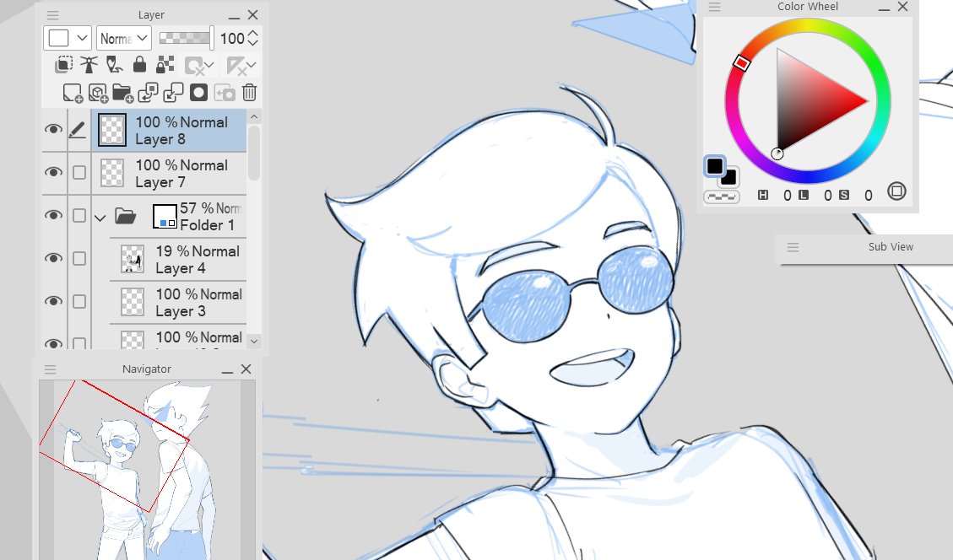Hide Layer 4 using eye icon
Screen dimensions: 953x560
coord(53,259)
